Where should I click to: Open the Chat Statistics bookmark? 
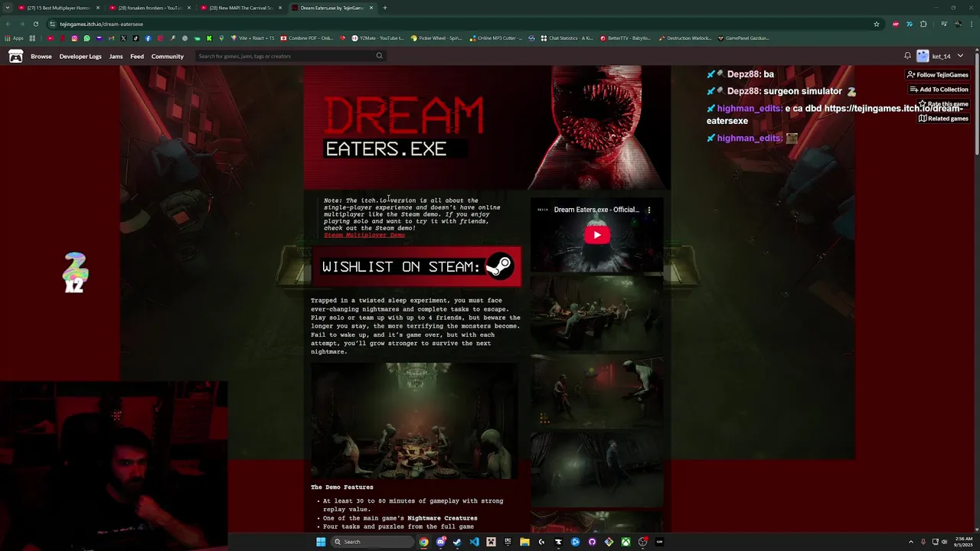pyautogui.click(x=567, y=38)
